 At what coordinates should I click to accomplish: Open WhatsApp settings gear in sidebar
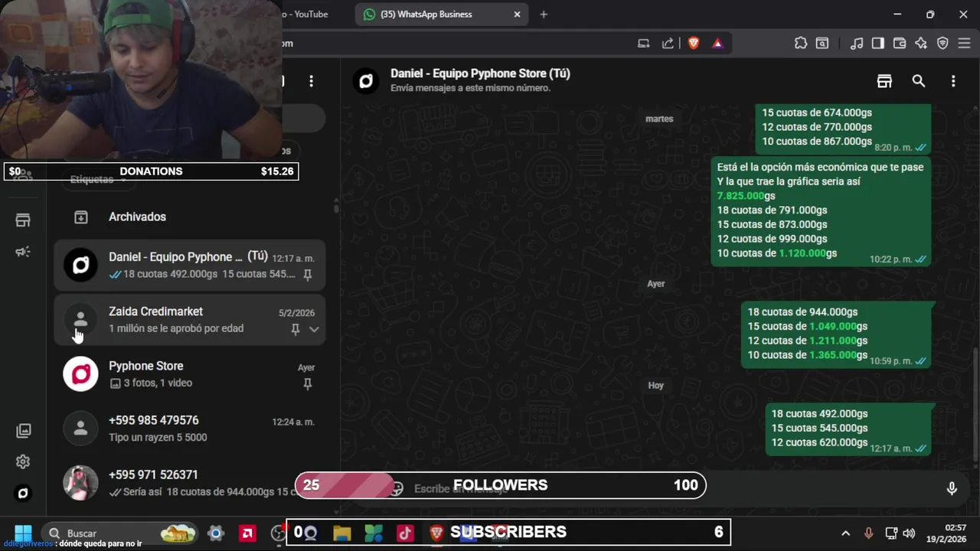(23, 461)
